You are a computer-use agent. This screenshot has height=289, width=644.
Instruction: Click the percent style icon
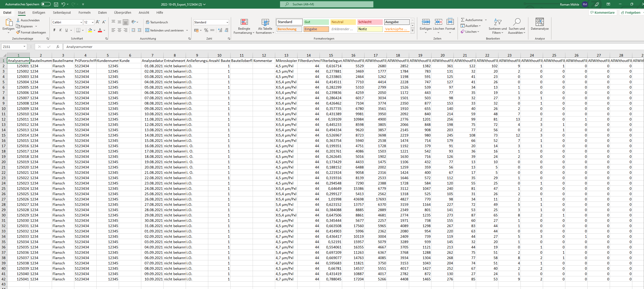(x=206, y=30)
